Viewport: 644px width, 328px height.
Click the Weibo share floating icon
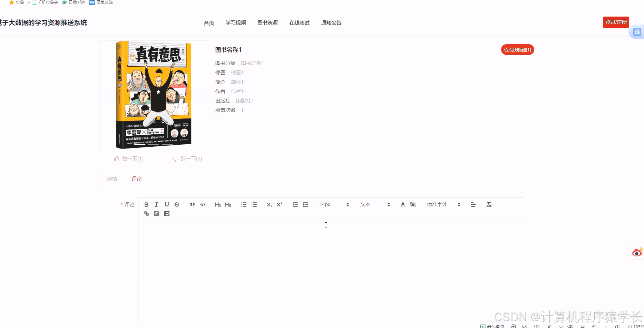pos(637,253)
